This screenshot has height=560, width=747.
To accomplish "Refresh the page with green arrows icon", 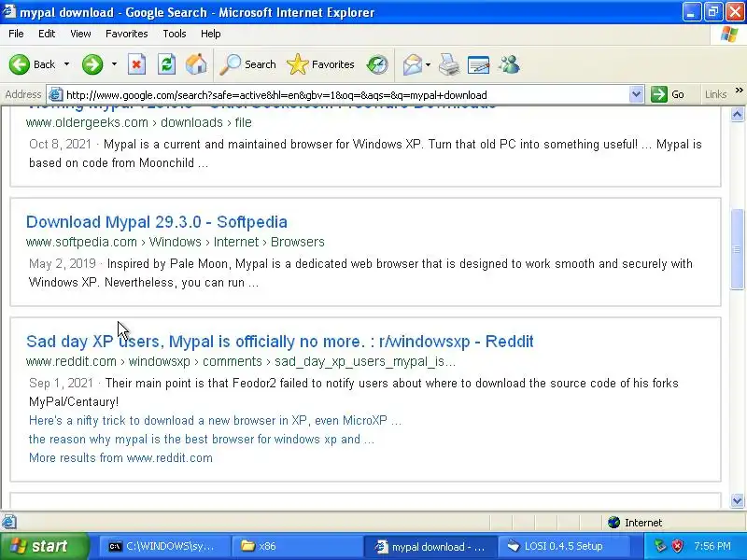I will point(166,64).
